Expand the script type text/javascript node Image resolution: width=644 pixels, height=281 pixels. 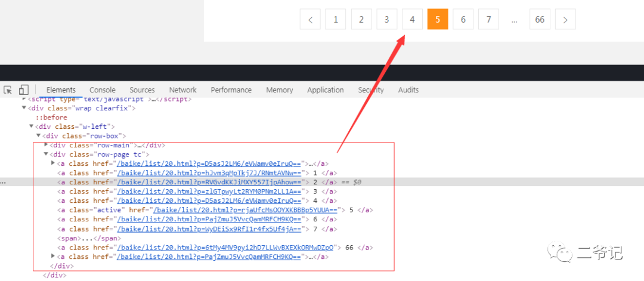24,99
